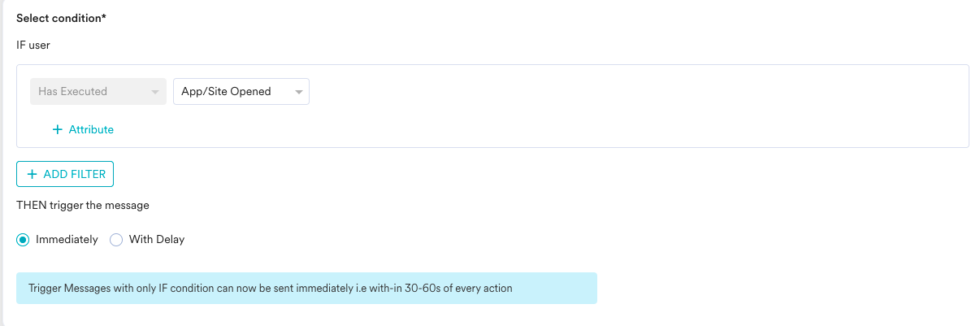980x326 pixels.
Task: Add an Attribute to the condition
Action: 83,130
